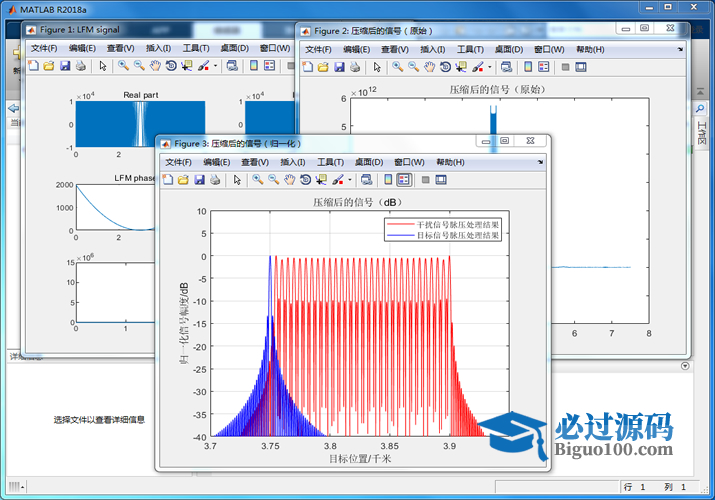Click MATLAB search magnifier icon
The height and width of the screenshot is (500, 715).
point(700,108)
